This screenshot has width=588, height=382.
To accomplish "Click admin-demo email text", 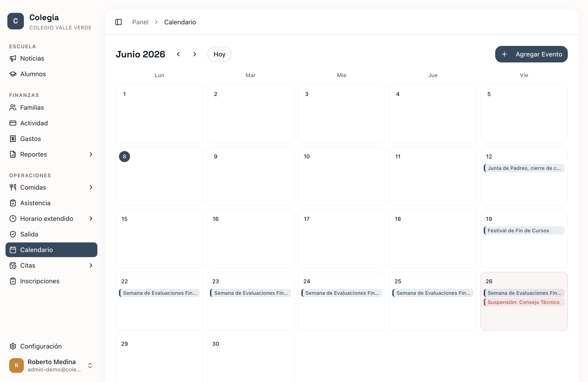I will [54, 369].
